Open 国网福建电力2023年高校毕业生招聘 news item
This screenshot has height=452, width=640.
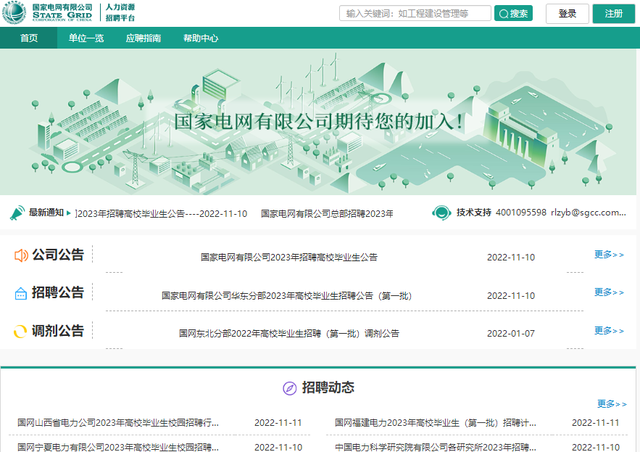(436, 423)
